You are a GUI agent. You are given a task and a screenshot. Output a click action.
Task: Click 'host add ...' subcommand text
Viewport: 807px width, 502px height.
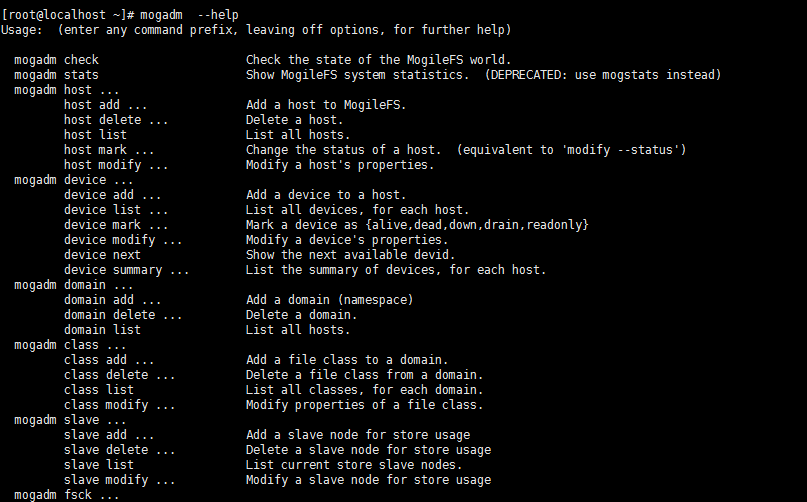[x=106, y=105]
